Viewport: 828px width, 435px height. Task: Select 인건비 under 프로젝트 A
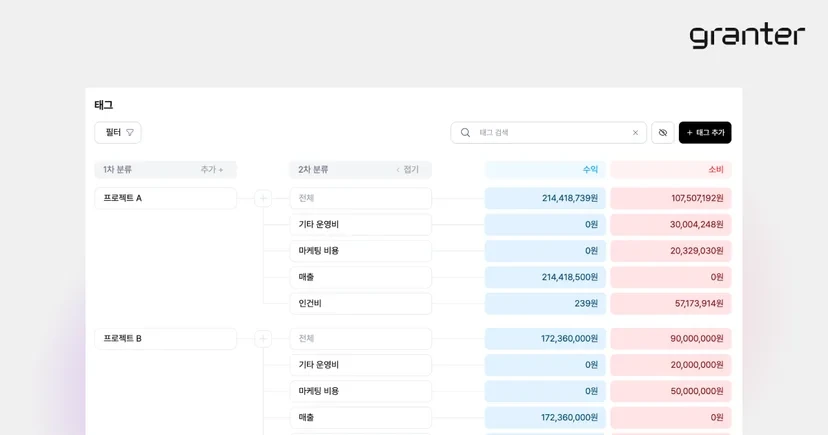tap(361, 304)
